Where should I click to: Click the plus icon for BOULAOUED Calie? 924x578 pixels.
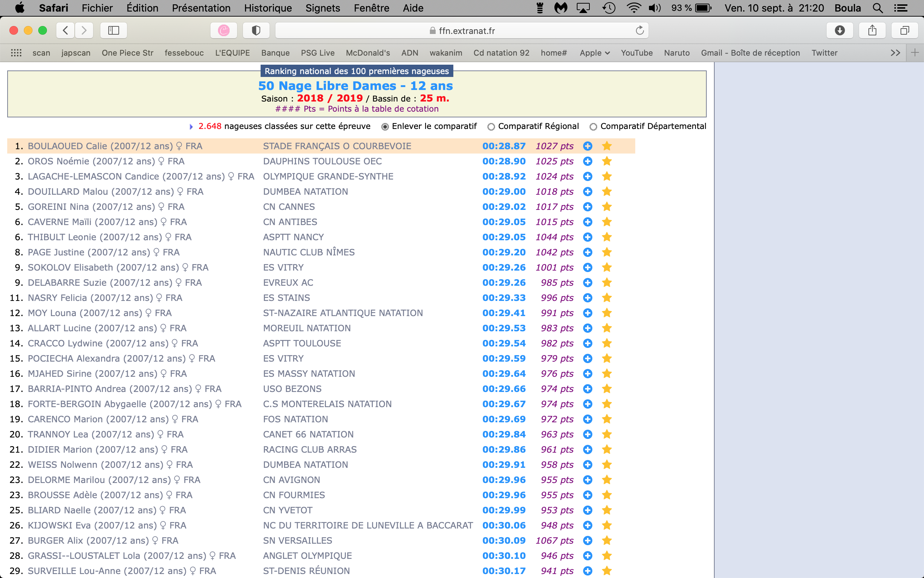pos(588,146)
